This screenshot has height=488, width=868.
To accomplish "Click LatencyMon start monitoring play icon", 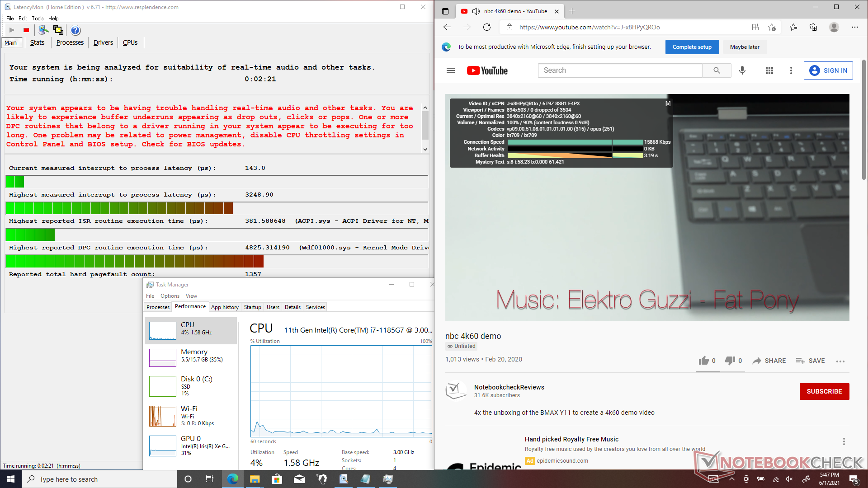I will [12, 30].
